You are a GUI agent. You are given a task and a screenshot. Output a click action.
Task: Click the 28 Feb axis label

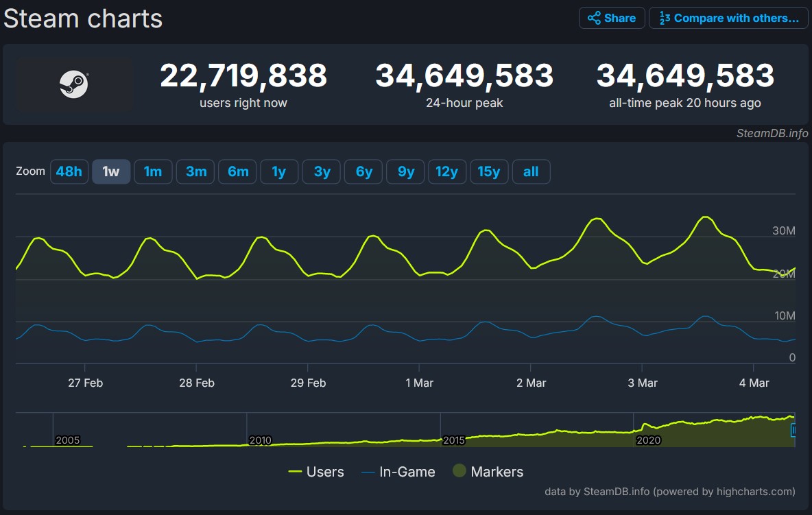pos(197,383)
